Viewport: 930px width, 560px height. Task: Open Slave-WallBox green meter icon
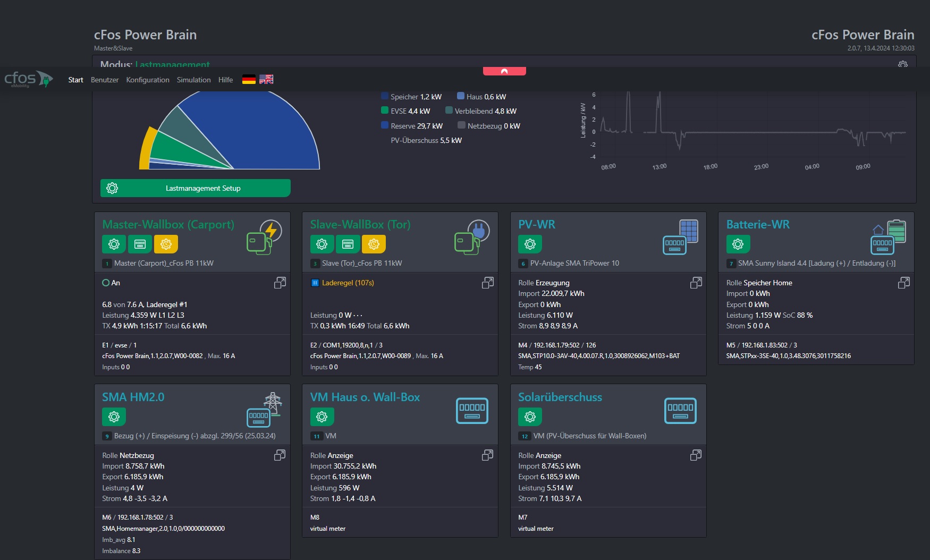tap(348, 244)
